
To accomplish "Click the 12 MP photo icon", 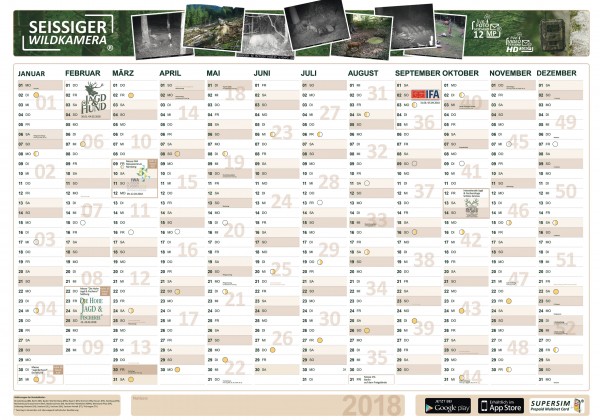I will point(486,28).
